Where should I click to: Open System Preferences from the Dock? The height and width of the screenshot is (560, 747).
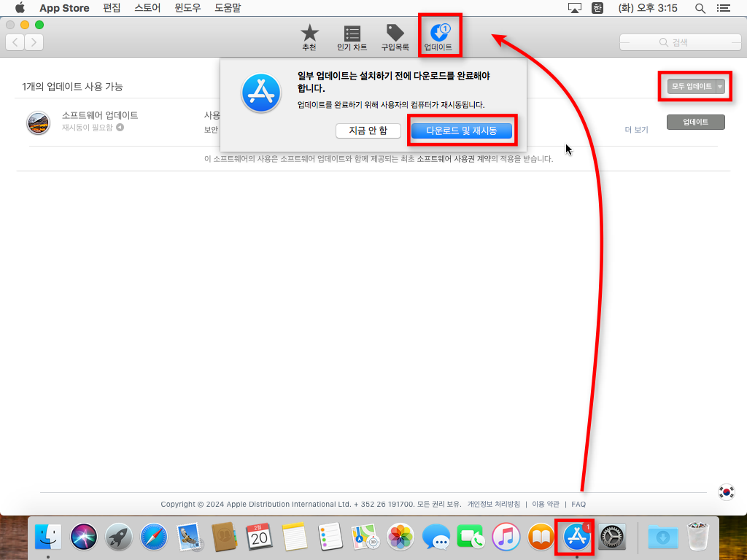click(612, 537)
